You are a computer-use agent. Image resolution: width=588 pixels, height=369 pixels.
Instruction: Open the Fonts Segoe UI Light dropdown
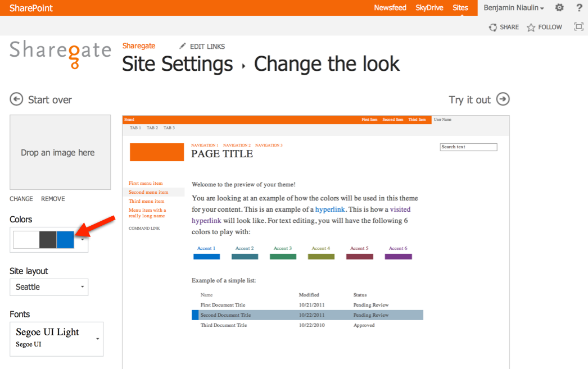(56, 339)
